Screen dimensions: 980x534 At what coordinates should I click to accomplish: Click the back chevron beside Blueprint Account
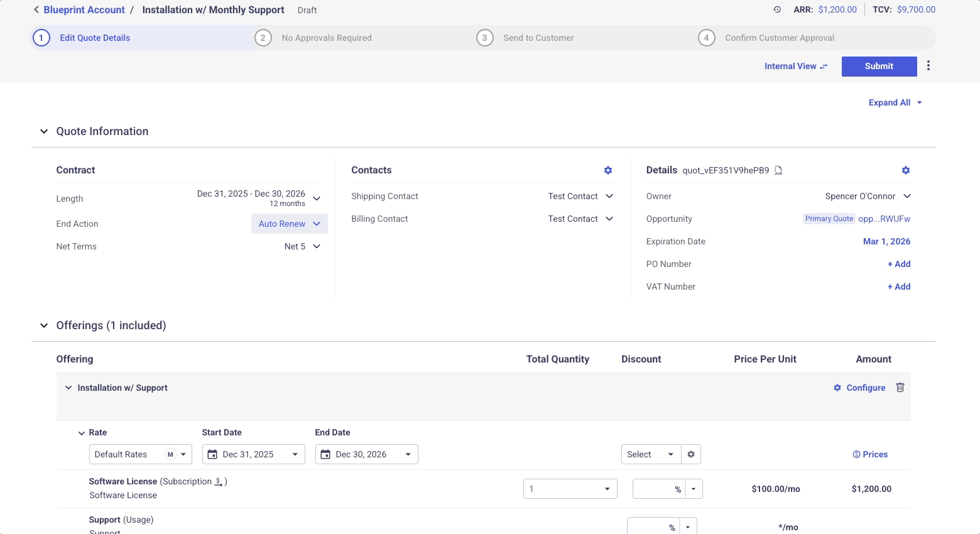pyautogui.click(x=36, y=9)
